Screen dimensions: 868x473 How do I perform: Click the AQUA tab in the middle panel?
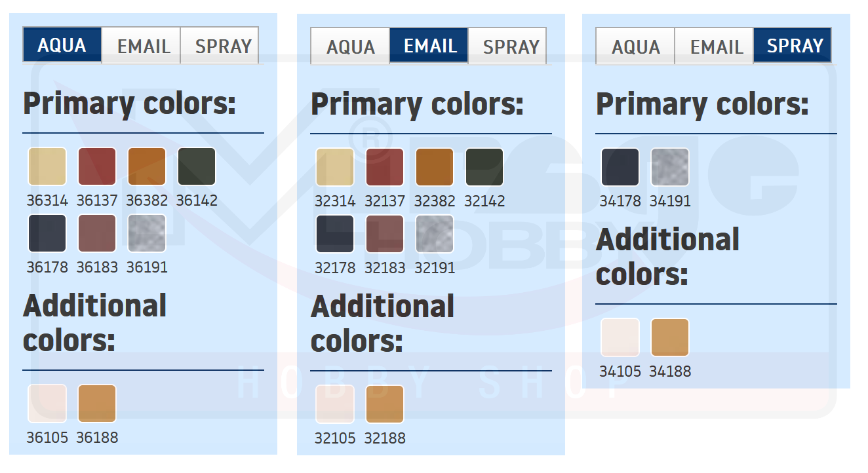click(x=350, y=47)
